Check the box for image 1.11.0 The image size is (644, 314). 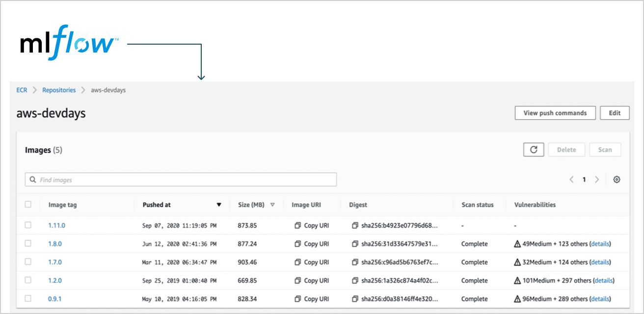pos(28,225)
